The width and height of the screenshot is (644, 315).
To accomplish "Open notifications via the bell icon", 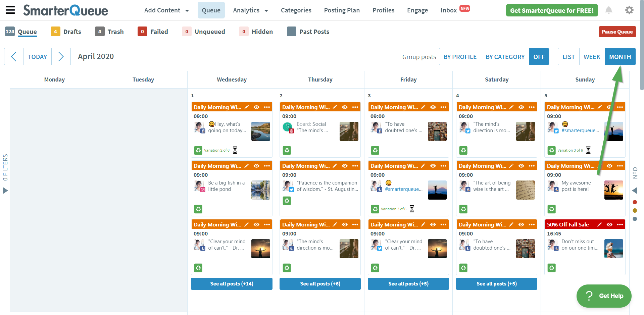I will [x=609, y=10].
